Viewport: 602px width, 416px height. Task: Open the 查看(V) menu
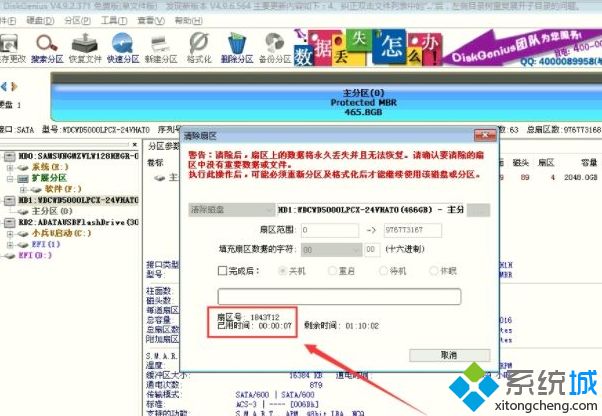(x=151, y=20)
